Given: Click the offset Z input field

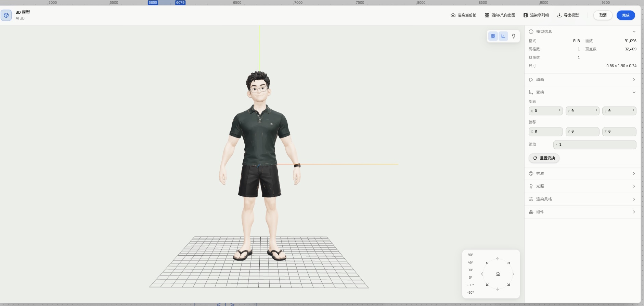Looking at the screenshot, I should 619,132.
